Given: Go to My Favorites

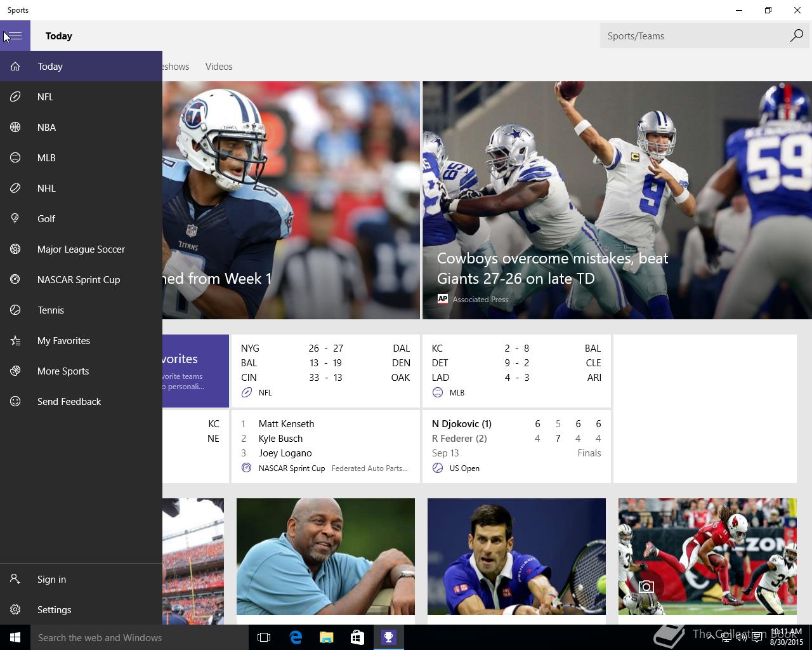Looking at the screenshot, I should pyautogui.click(x=81, y=340).
